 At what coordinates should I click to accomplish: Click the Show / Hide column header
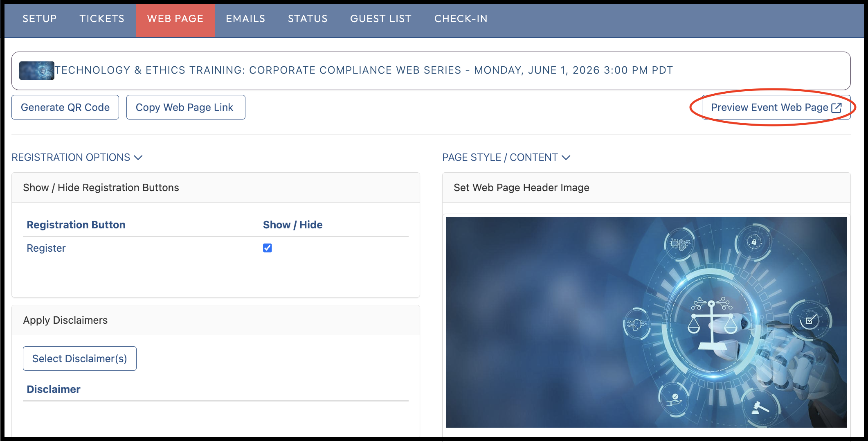[x=293, y=225]
